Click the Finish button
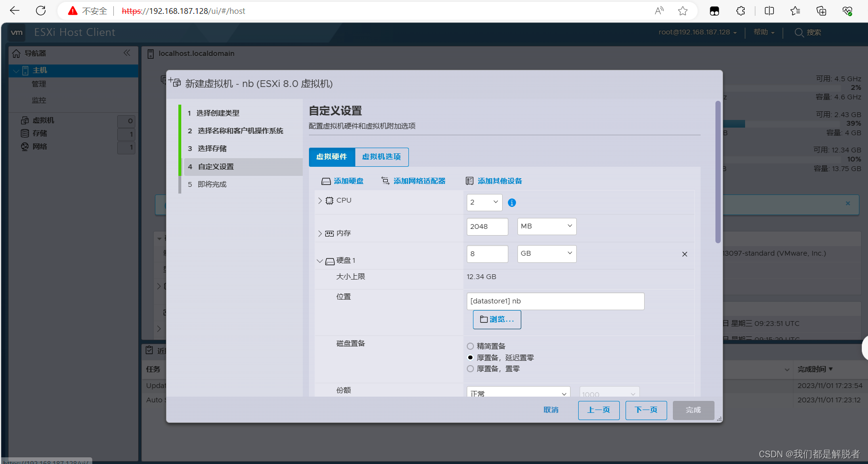The width and height of the screenshot is (868, 464). tap(693, 410)
